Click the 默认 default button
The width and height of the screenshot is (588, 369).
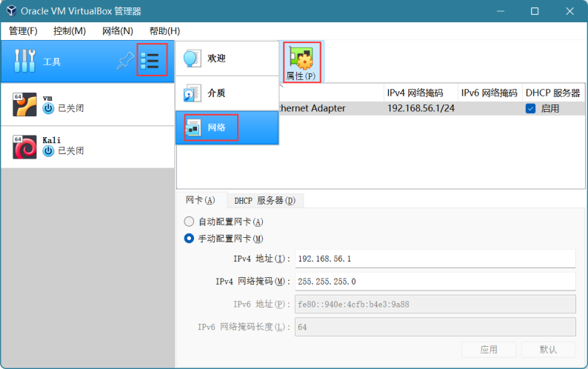[x=548, y=350]
